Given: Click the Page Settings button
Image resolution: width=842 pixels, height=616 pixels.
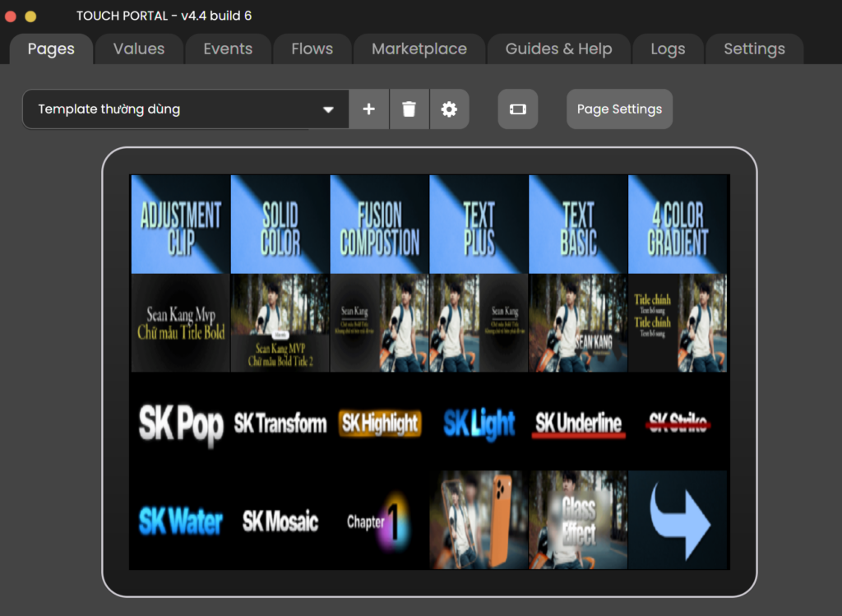Looking at the screenshot, I should (619, 109).
